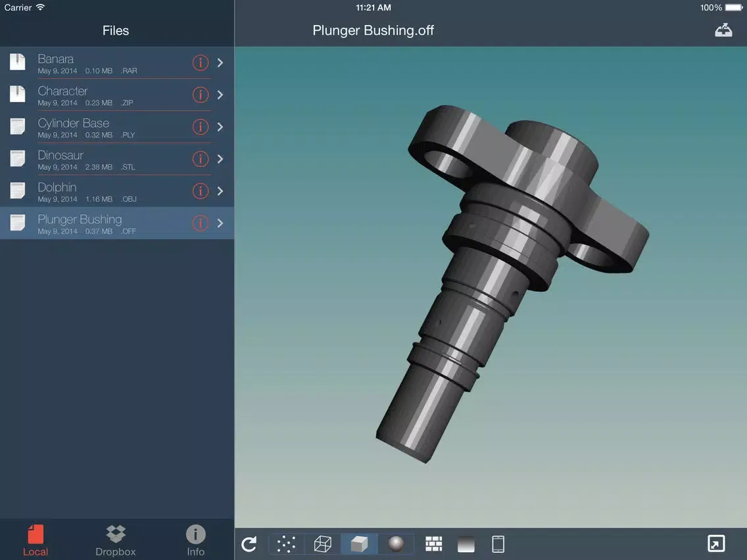Reset the model view with refresh icon
747x560 pixels.
tap(249, 544)
